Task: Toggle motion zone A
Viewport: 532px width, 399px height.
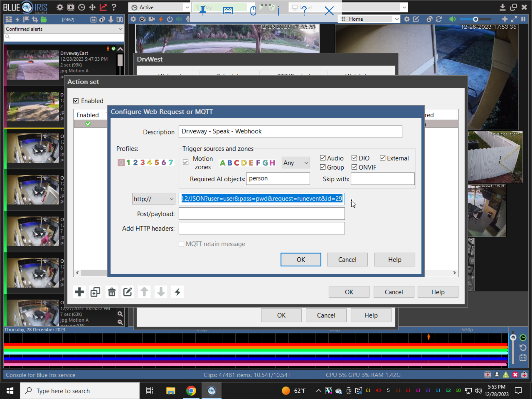Action: (x=222, y=163)
